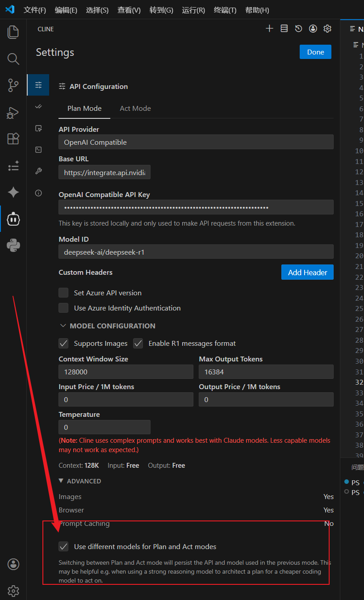The height and width of the screenshot is (600, 364).
Task: Click the Model ID input field
Action: [196, 252]
